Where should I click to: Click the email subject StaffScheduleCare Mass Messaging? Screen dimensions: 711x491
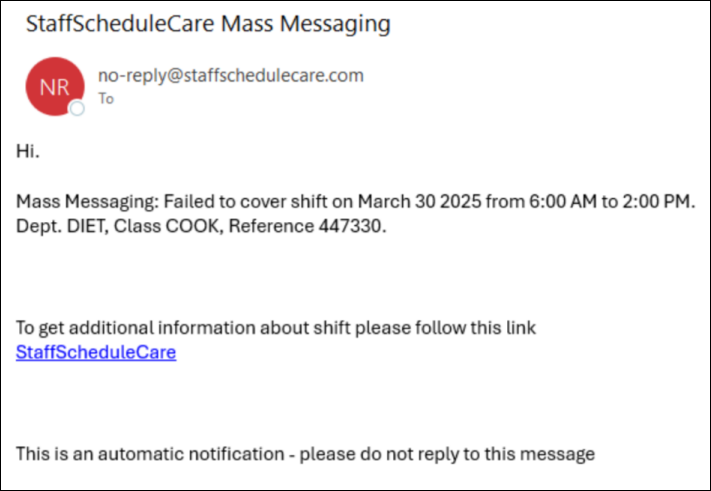point(208,24)
